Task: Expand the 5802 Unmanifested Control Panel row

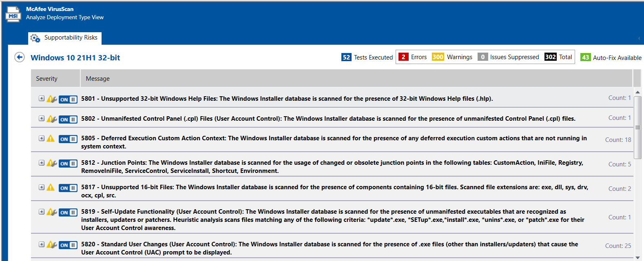Action: tap(42, 118)
